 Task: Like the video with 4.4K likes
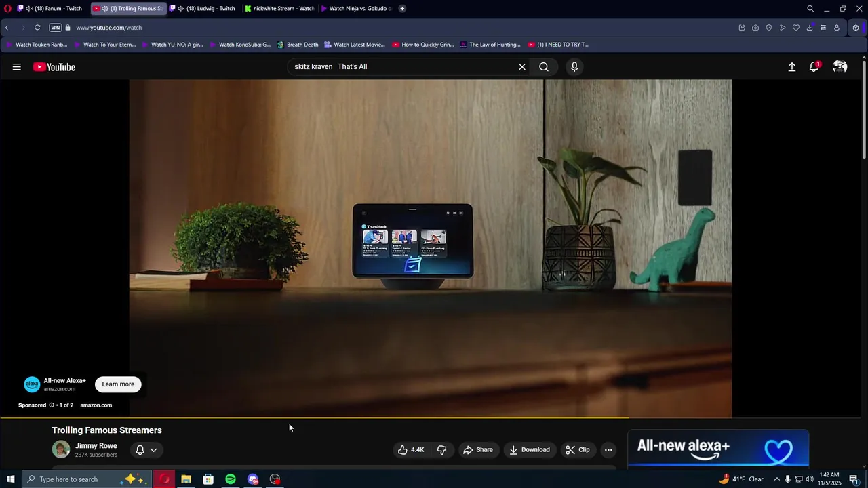[411, 450]
